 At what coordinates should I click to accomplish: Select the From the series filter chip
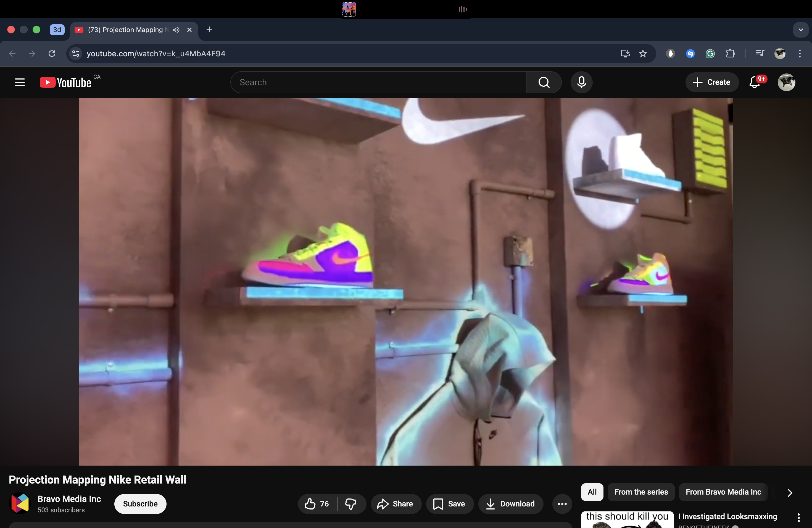[641, 492]
